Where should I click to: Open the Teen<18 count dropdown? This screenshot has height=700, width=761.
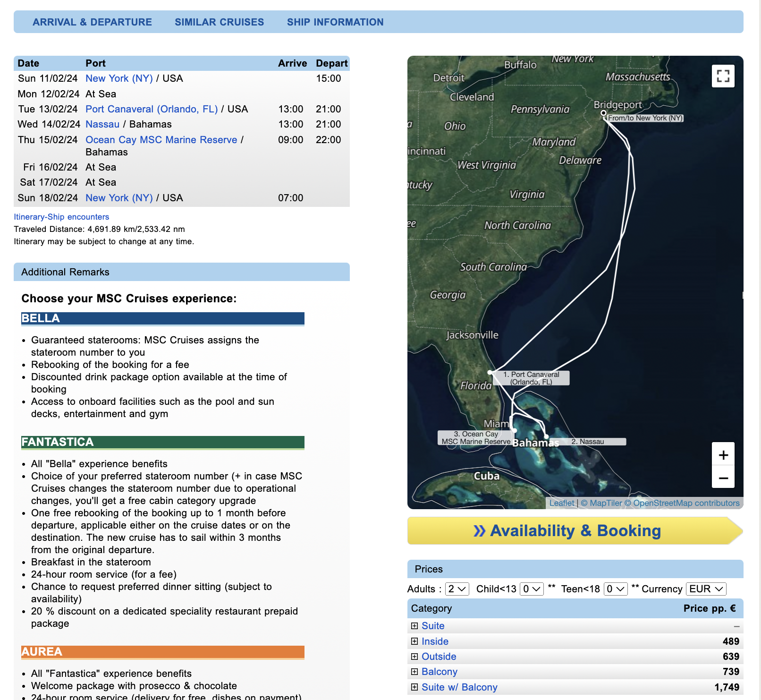[x=616, y=589]
